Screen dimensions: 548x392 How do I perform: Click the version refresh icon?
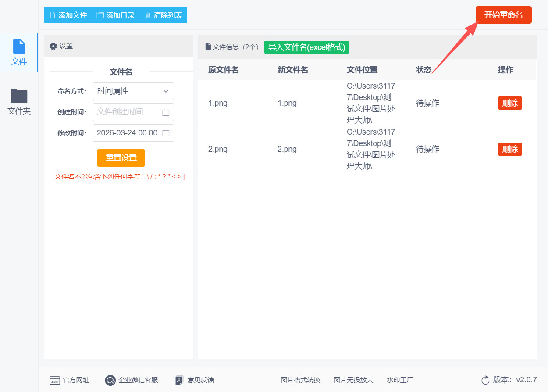click(x=485, y=380)
